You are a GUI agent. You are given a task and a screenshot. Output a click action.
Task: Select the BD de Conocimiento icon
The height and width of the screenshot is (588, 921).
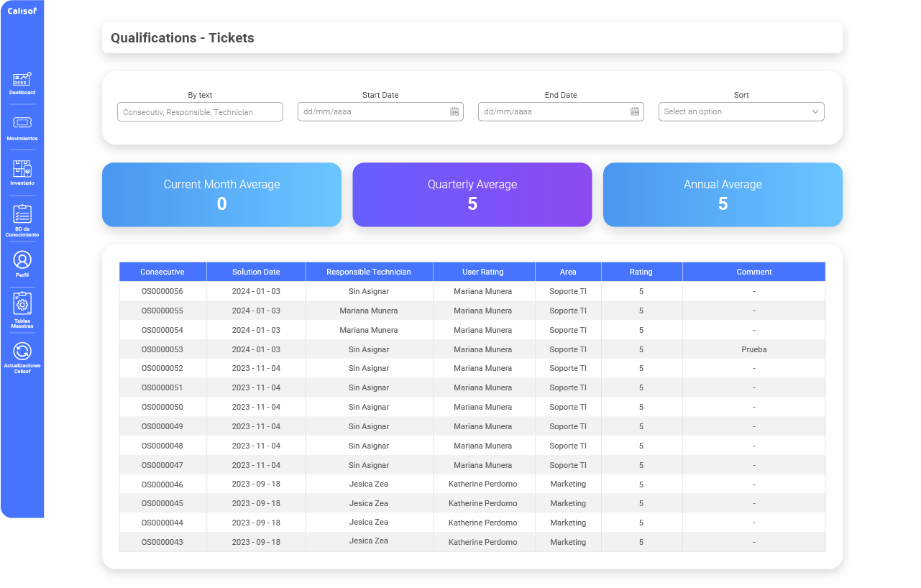coord(22,213)
